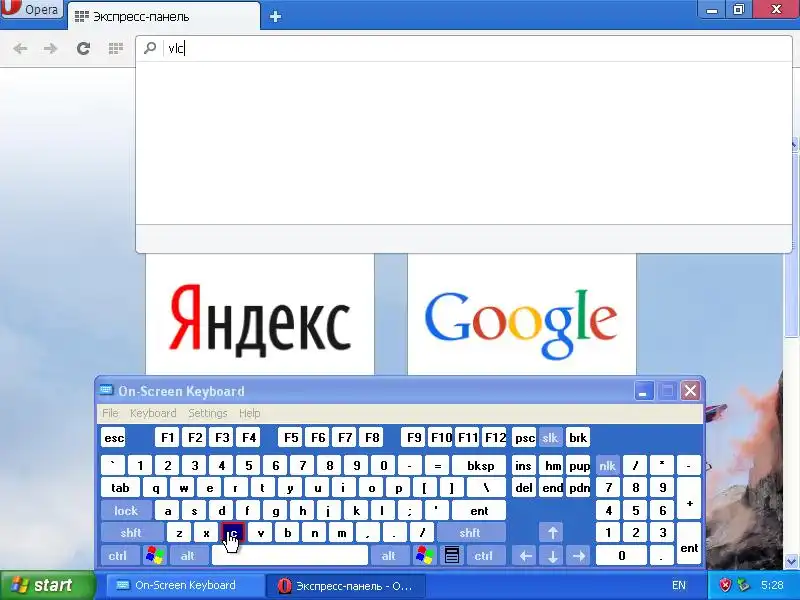Screen dimensions: 800x600
Task: Toggle the right shft key
Action: pyautogui.click(x=470, y=533)
